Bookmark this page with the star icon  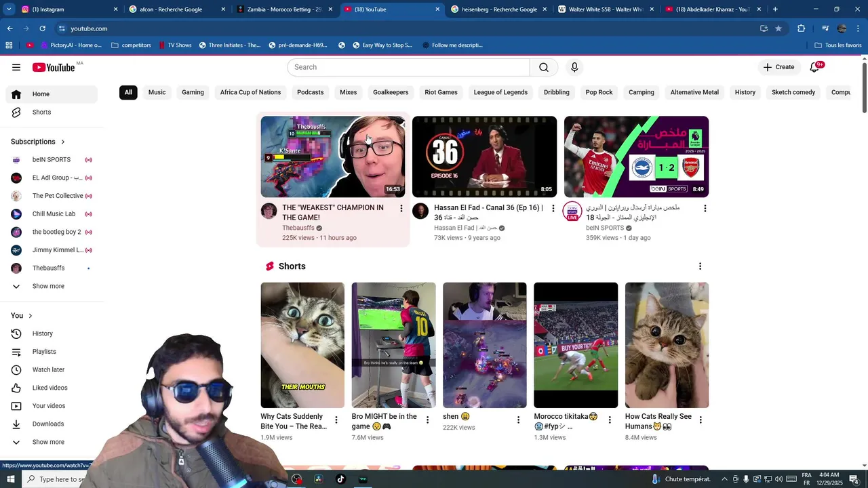(778, 28)
